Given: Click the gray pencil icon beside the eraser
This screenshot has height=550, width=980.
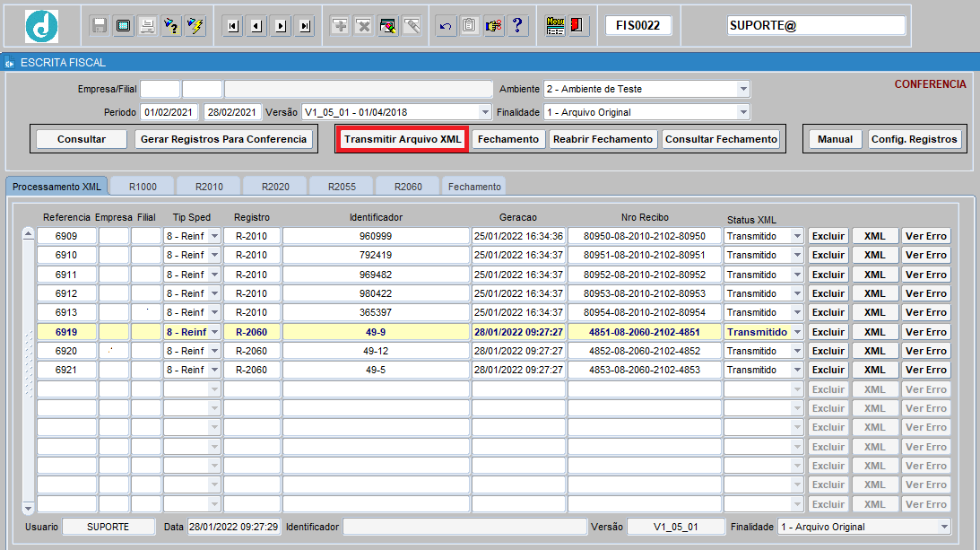Looking at the screenshot, I should pyautogui.click(x=412, y=26).
